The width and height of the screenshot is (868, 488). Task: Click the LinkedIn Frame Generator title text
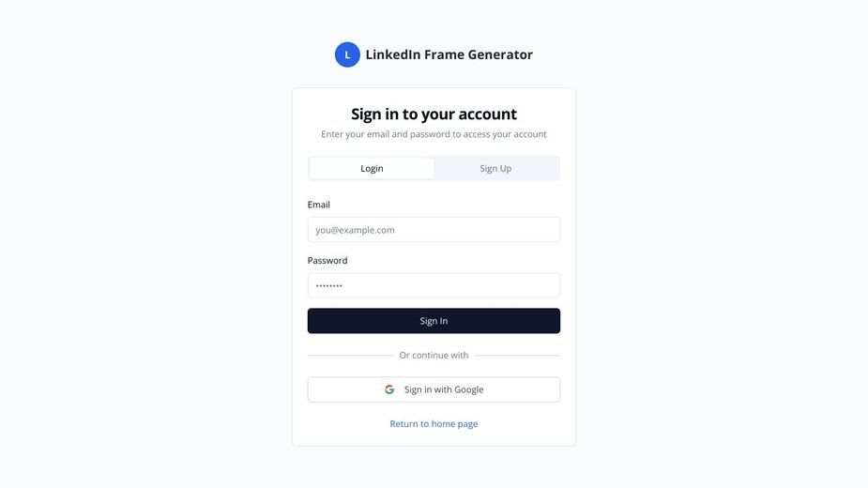point(449,54)
